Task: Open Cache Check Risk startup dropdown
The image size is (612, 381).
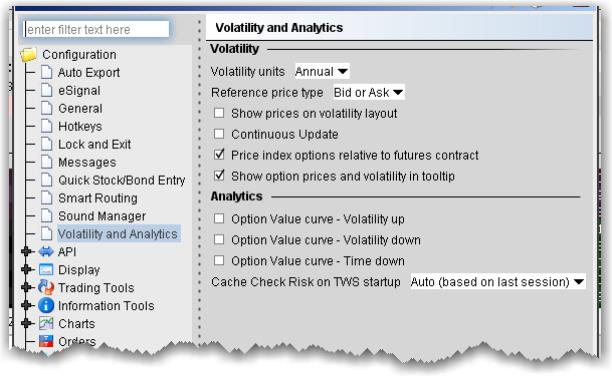Action: pyautogui.click(x=498, y=281)
